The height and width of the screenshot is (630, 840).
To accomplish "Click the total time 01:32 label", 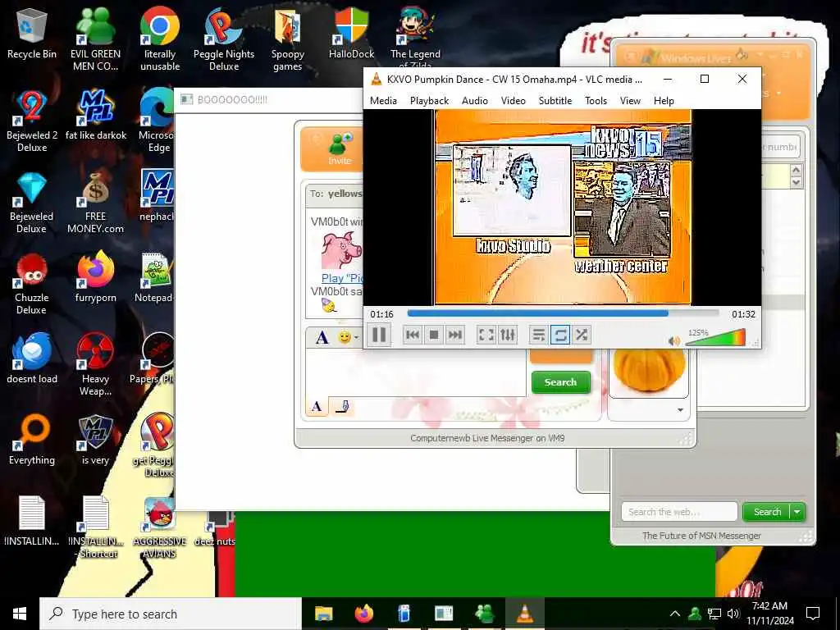I will coord(743,314).
